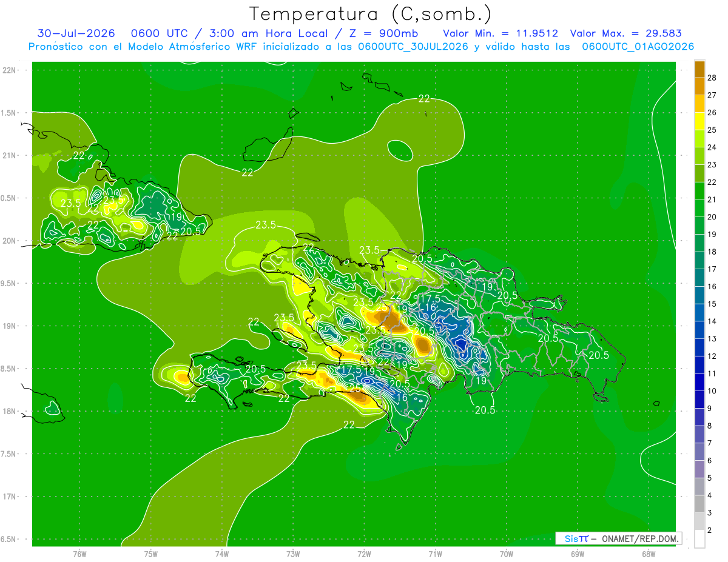The image size is (728, 562).
Task: Click longitude axis label "71W"
Action: point(435,554)
